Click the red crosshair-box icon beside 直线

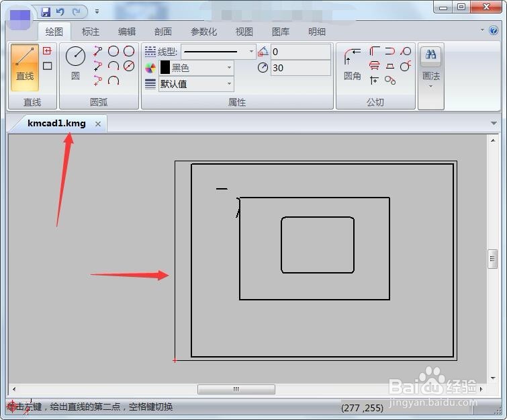(47, 51)
